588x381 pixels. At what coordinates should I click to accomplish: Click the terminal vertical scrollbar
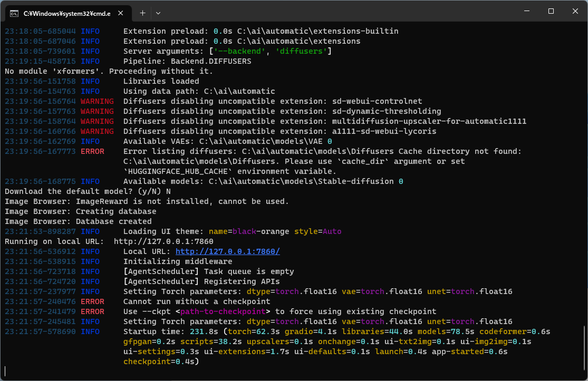tap(584, 347)
